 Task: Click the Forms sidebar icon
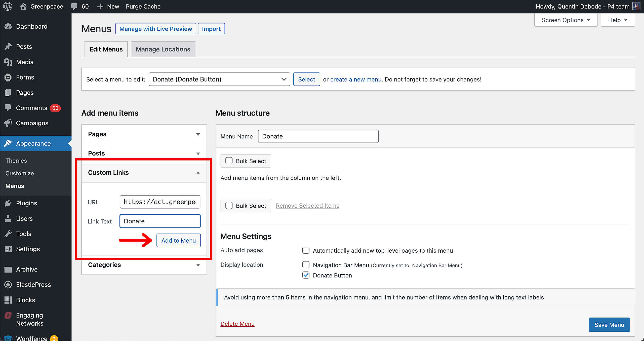tap(8, 77)
